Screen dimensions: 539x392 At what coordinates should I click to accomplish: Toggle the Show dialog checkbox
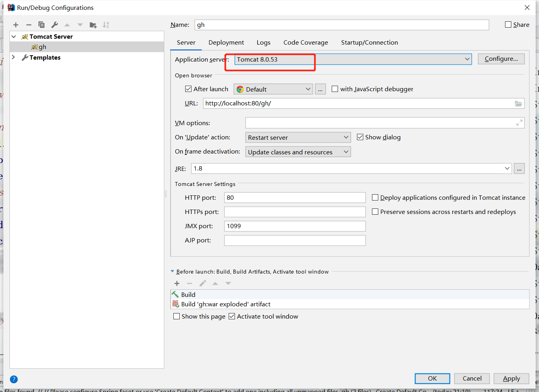click(x=360, y=137)
